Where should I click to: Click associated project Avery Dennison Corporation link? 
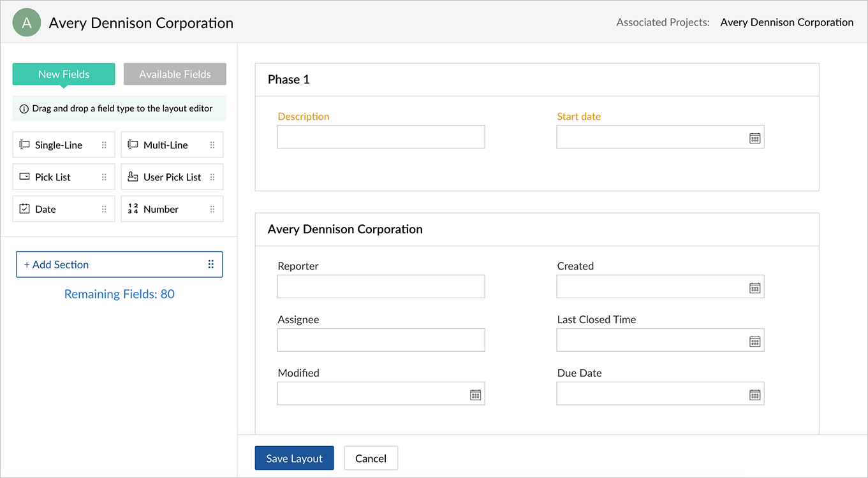(x=787, y=22)
